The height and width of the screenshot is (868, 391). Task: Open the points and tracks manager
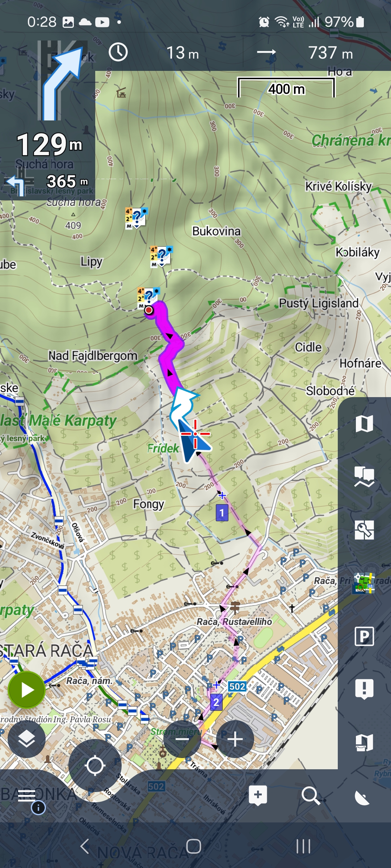[364, 477]
